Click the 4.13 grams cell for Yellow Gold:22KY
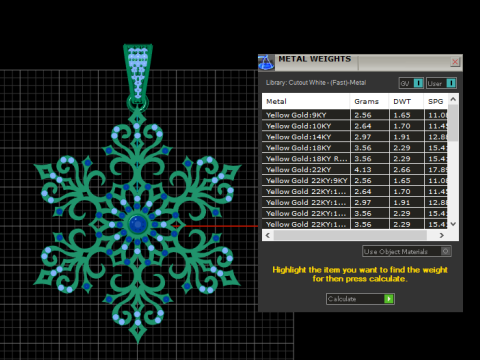 pyautogui.click(x=369, y=170)
